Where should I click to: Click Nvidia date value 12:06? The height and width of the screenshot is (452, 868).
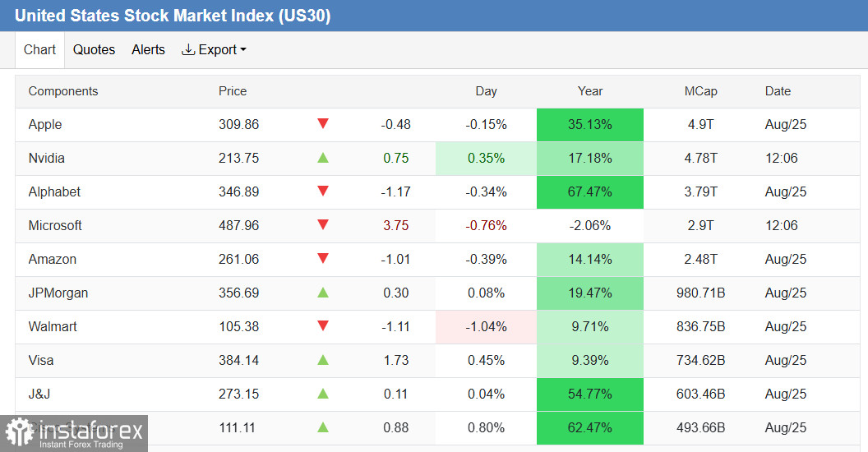[782, 159]
